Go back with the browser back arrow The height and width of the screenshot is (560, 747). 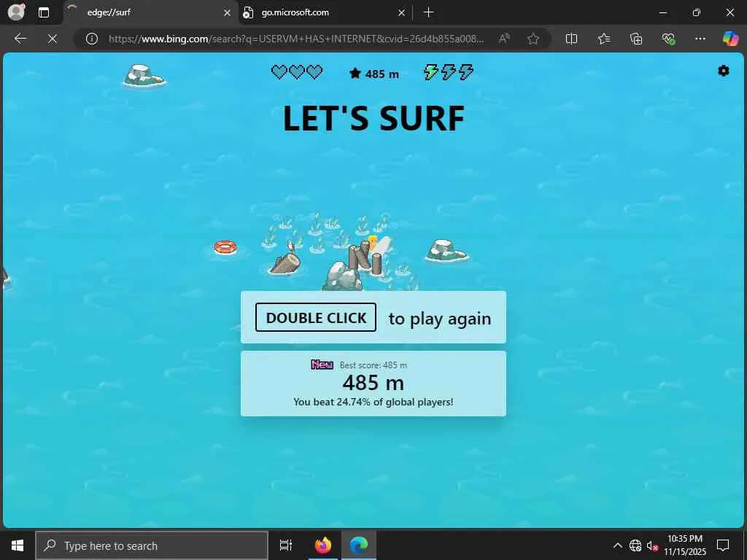coord(20,39)
